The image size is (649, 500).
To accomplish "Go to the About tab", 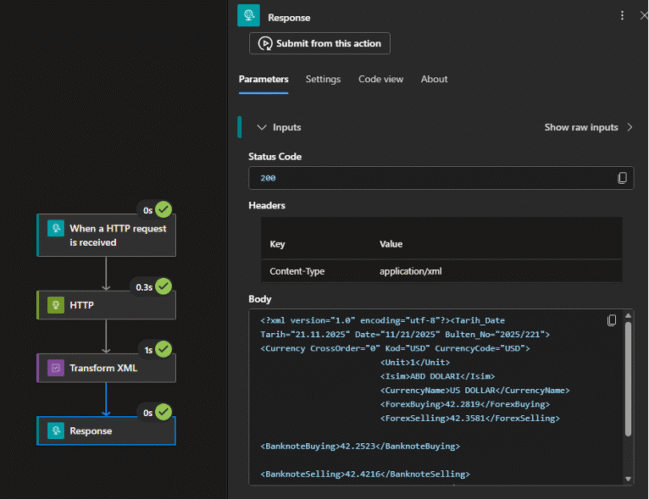I will point(434,79).
